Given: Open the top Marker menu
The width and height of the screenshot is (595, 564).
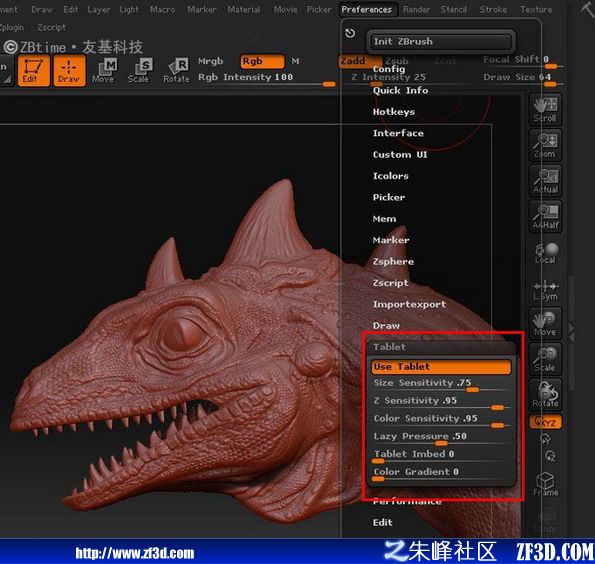Looking at the screenshot, I should (x=201, y=9).
